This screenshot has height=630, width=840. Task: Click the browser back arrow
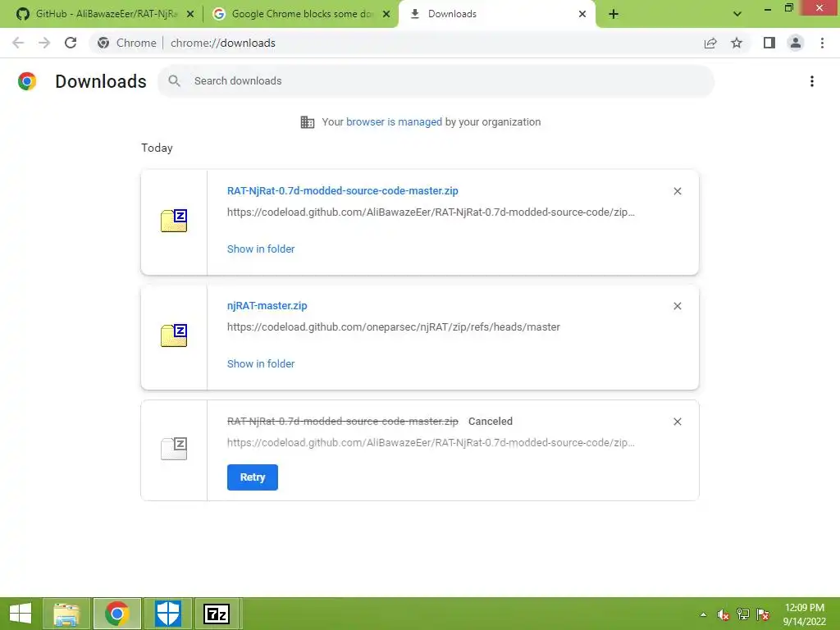[x=18, y=43]
